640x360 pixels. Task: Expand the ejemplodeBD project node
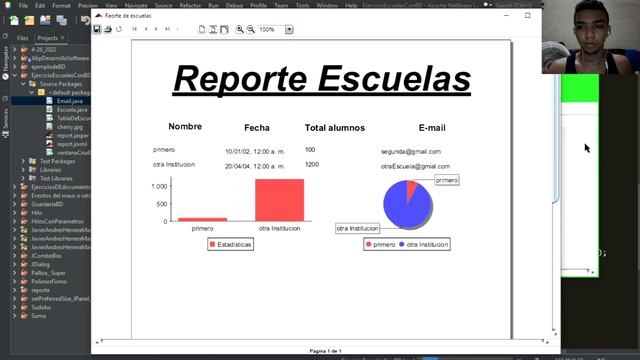[x=15, y=67]
